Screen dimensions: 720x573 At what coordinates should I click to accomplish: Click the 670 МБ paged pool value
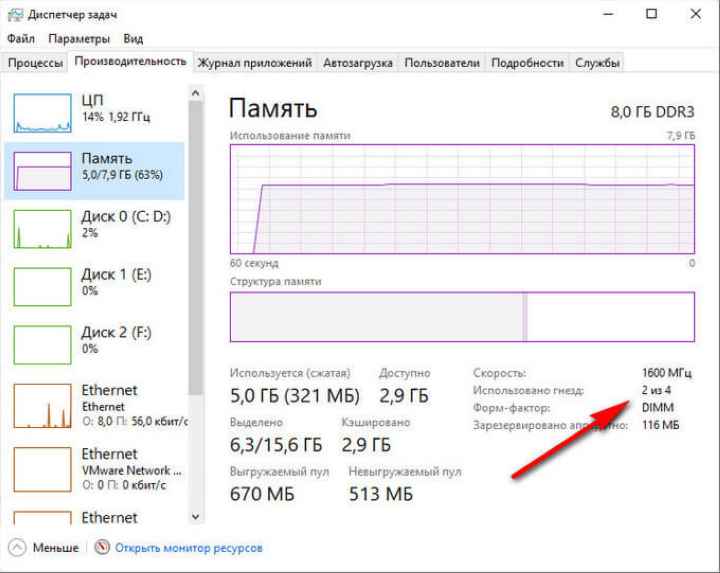tap(262, 494)
